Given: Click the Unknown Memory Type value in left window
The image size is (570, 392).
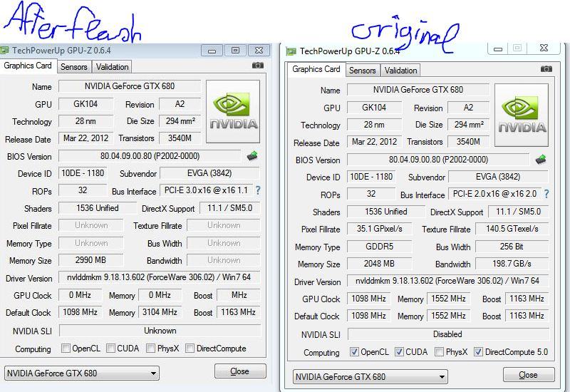Looking at the screenshot, I should pyautogui.click(x=91, y=243).
